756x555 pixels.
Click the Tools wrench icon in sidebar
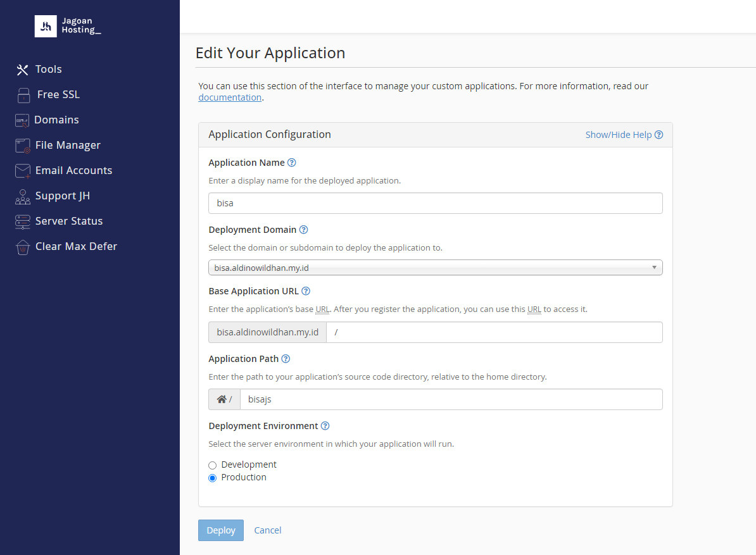click(x=22, y=70)
